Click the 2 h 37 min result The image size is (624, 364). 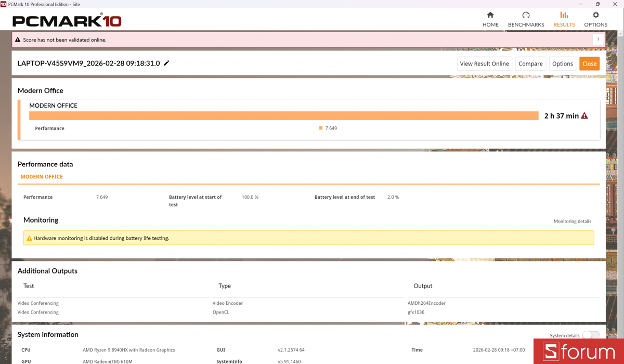pyautogui.click(x=562, y=115)
